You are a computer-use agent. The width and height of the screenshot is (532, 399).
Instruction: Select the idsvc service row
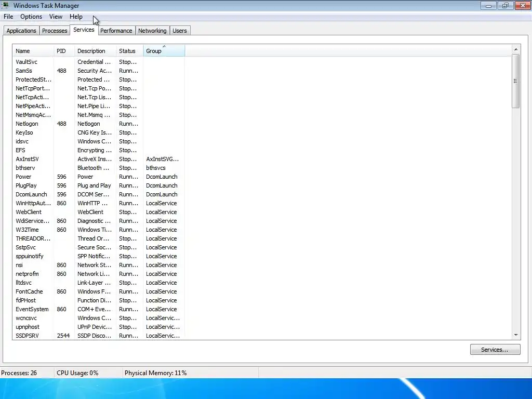(98, 141)
